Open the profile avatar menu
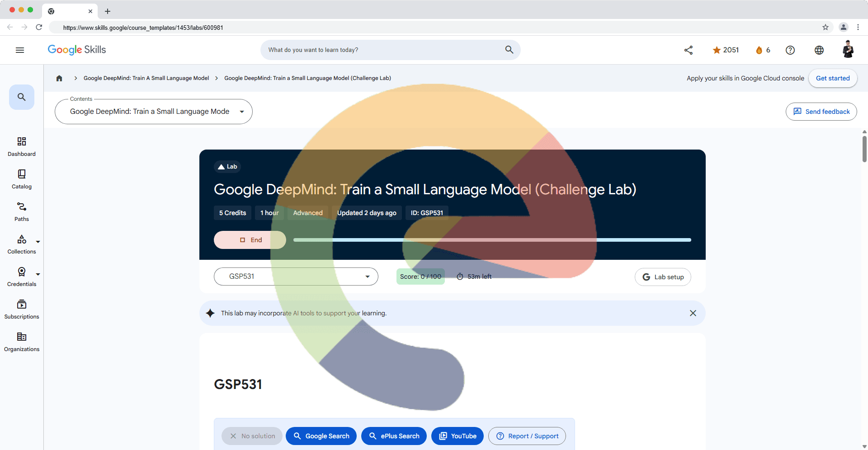Image resolution: width=868 pixels, height=450 pixels. [x=848, y=50]
